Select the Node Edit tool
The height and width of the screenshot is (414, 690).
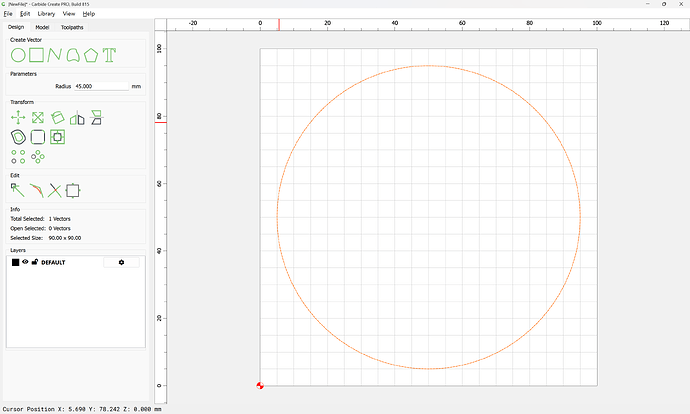(x=17, y=190)
